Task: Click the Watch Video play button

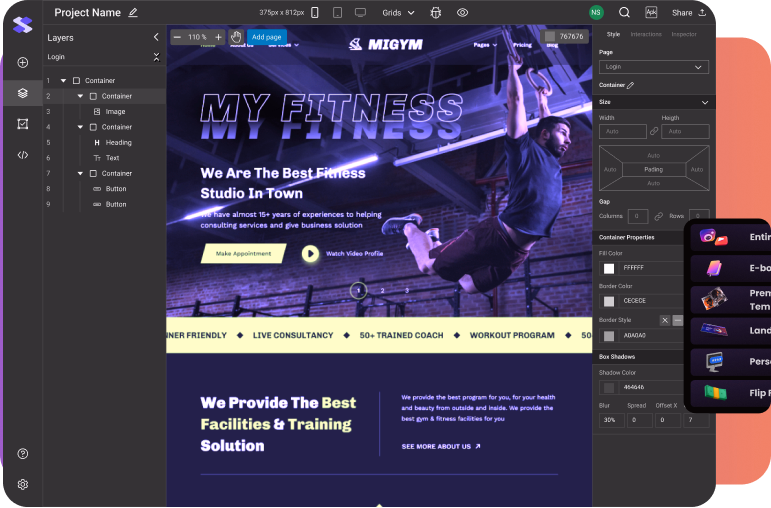Action: click(x=310, y=254)
